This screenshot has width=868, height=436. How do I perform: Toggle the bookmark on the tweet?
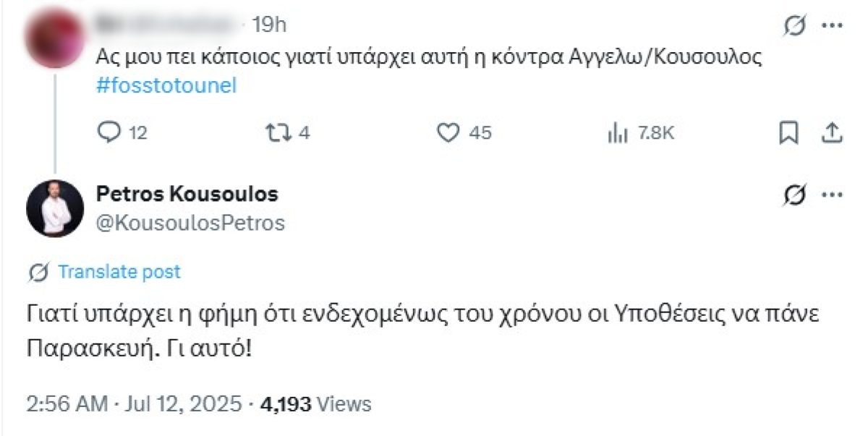tap(790, 132)
